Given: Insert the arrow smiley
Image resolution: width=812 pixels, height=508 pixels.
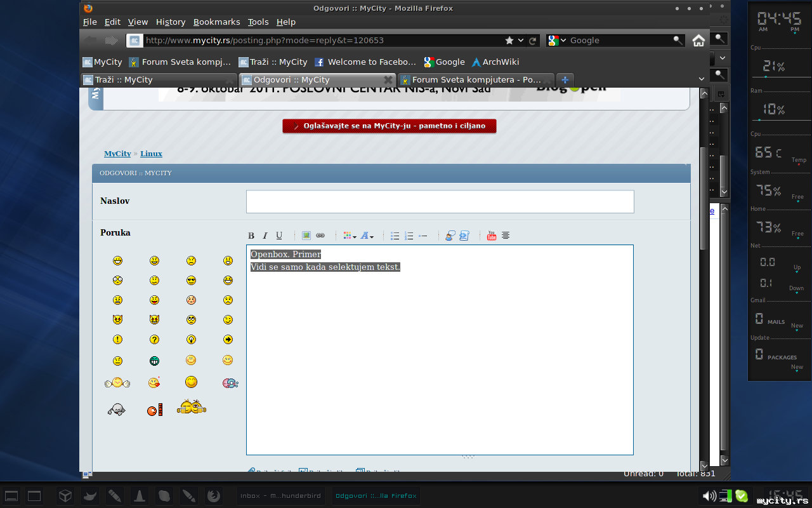Looking at the screenshot, I should coord(228,340).
